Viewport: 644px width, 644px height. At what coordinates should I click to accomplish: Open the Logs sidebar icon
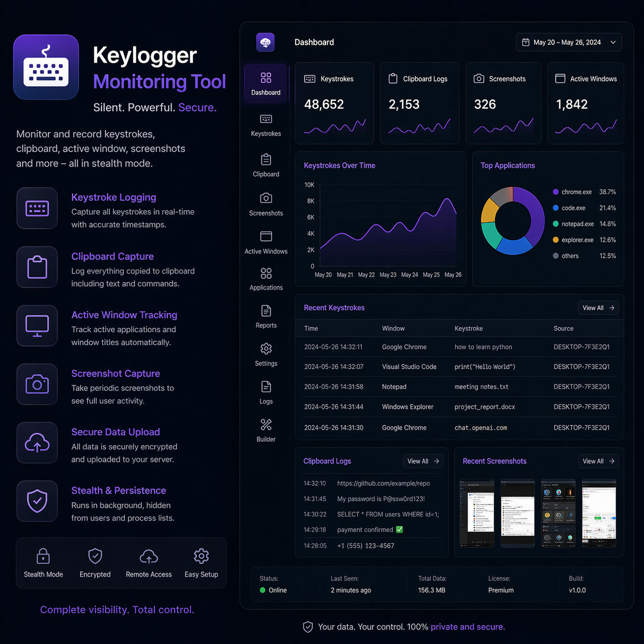pyautogui.click(x=266, y=387)
